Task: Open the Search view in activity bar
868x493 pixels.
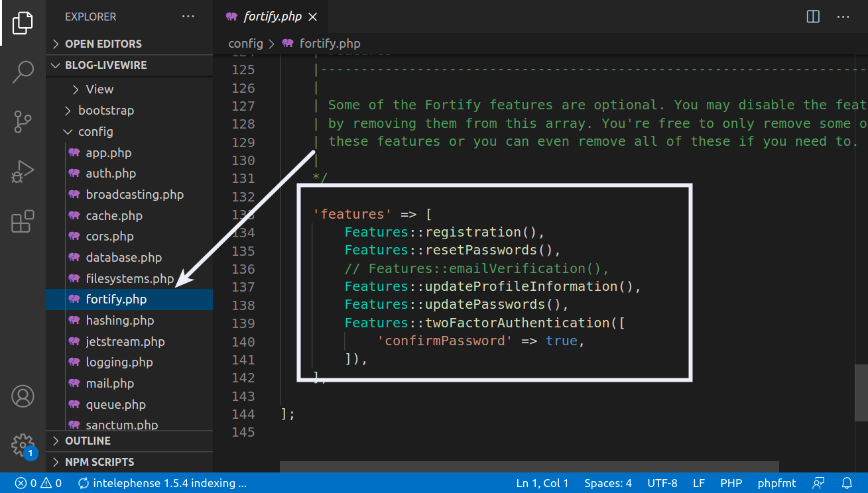Action: (x=23, y=72)
